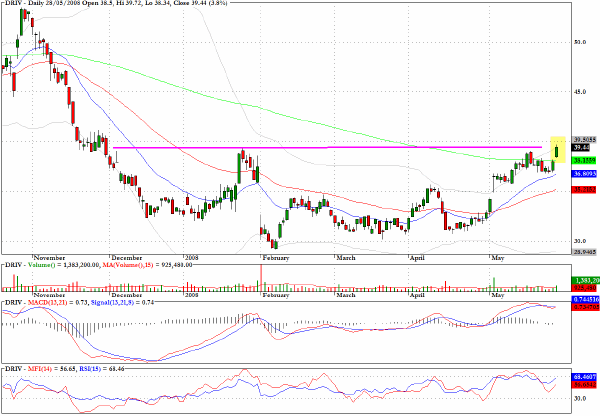Screen dimensions: 600x416
Task: Select the black 39.44 closing price tag
Action: (581, 147)
